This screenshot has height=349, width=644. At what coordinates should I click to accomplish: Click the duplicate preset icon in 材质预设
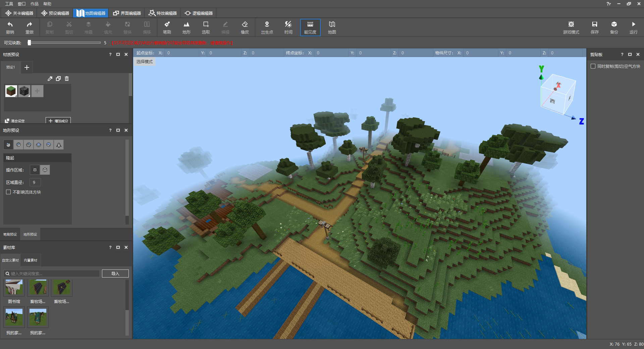(58, 79)
